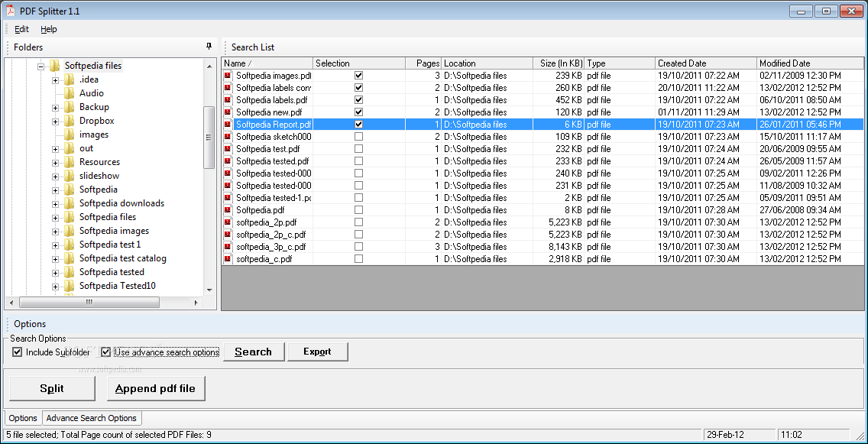Viewport: 868px width, 444px height.
Task: Expand the Softpedia test 1 folder node
Action: [55, 245]
